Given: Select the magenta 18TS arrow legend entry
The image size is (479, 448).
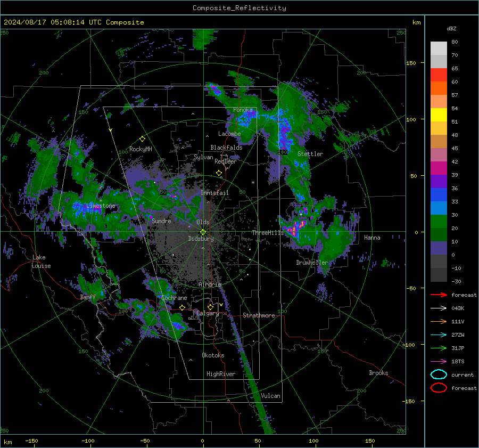Looking at the screenshot, I should (x=439, y=362).
